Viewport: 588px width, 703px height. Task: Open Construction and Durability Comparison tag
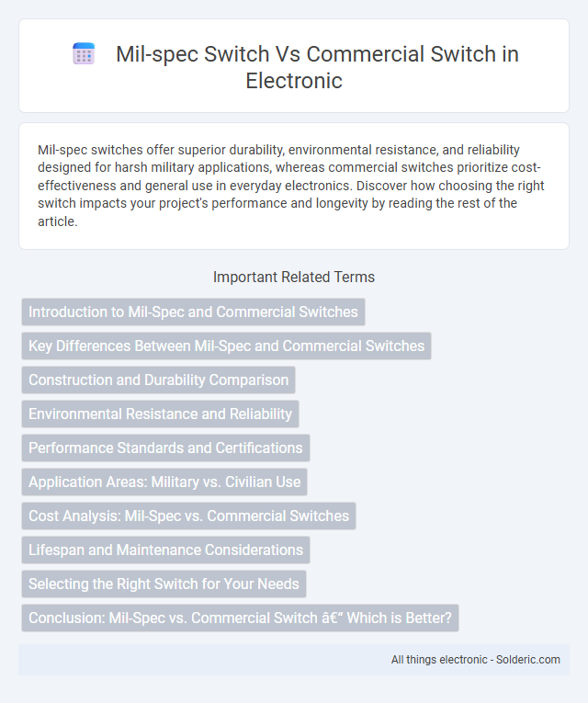(x=158, y=380)
